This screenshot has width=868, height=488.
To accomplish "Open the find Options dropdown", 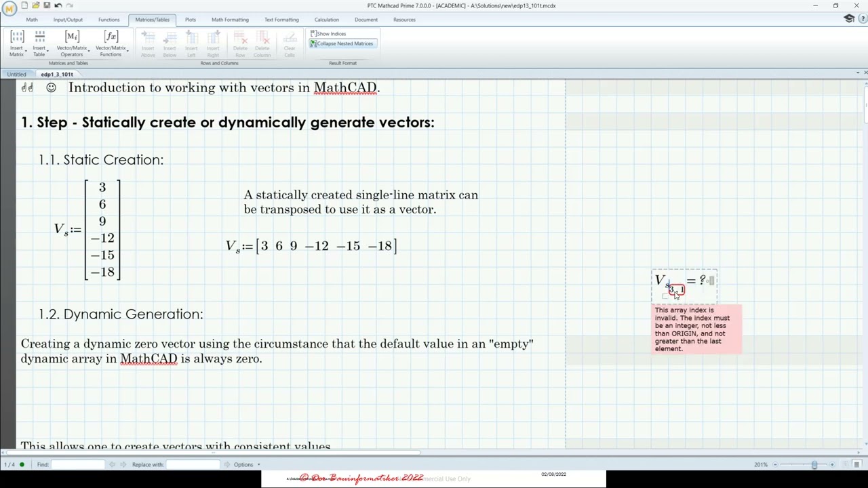I will pos(247,464).
